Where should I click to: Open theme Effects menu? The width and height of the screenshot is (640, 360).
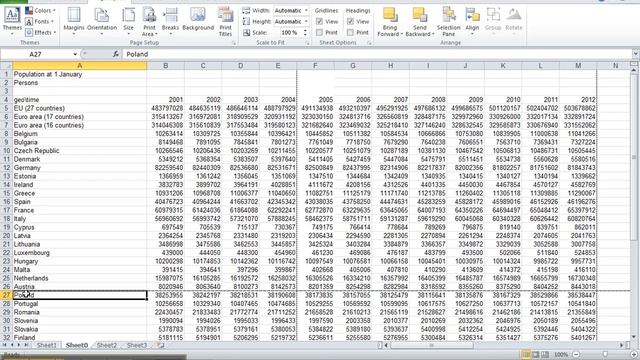41,32
